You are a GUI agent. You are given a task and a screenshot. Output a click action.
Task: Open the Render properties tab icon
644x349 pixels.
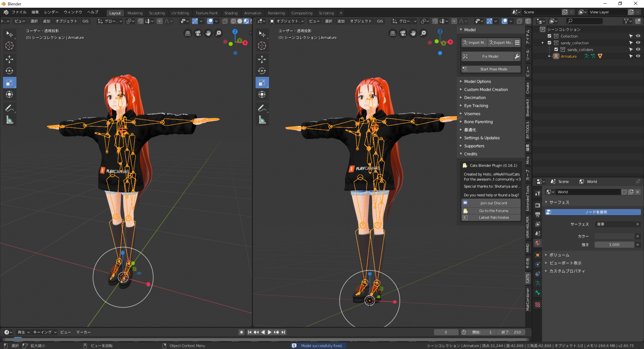(538, 205)
